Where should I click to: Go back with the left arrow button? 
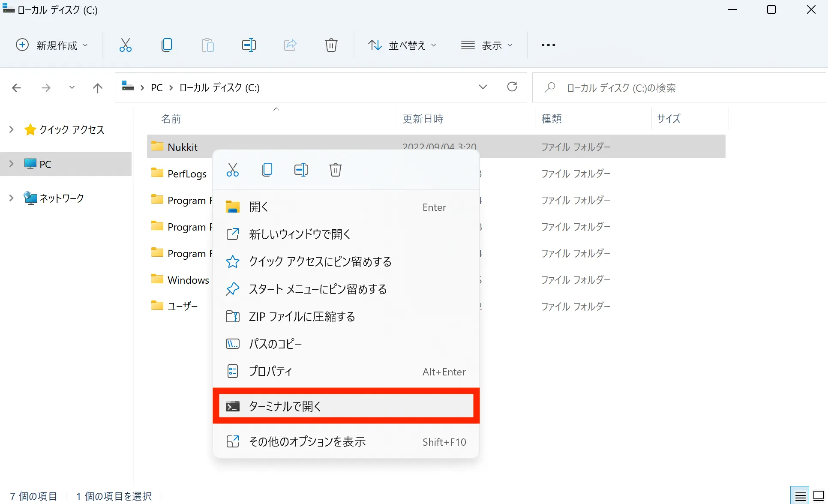16,88
